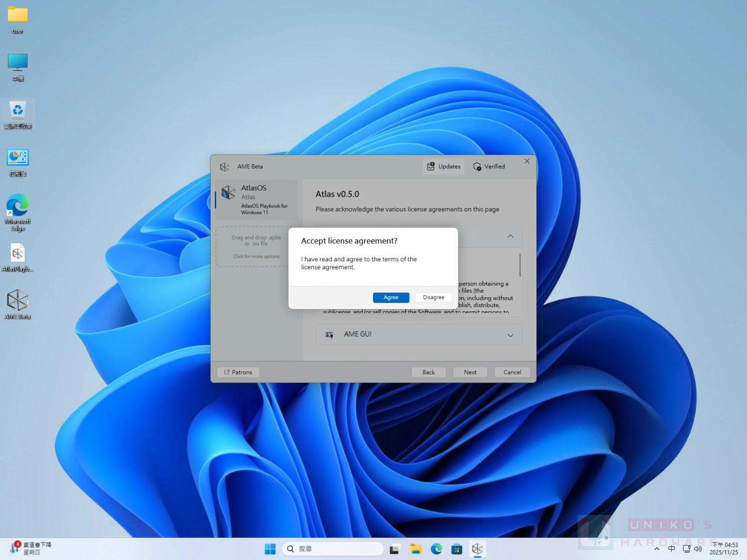
Task: Open the Windows Start menu
Action: coord(270,549)
